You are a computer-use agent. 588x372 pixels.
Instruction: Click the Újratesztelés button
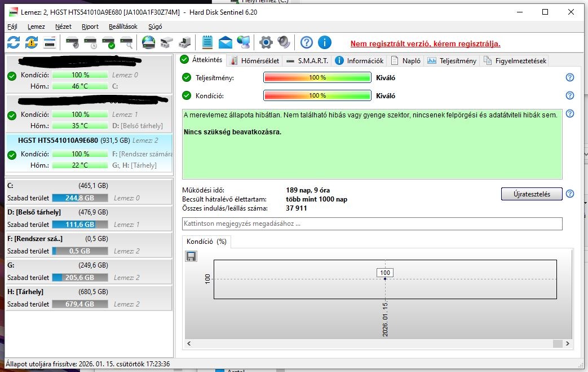(532, 194)
